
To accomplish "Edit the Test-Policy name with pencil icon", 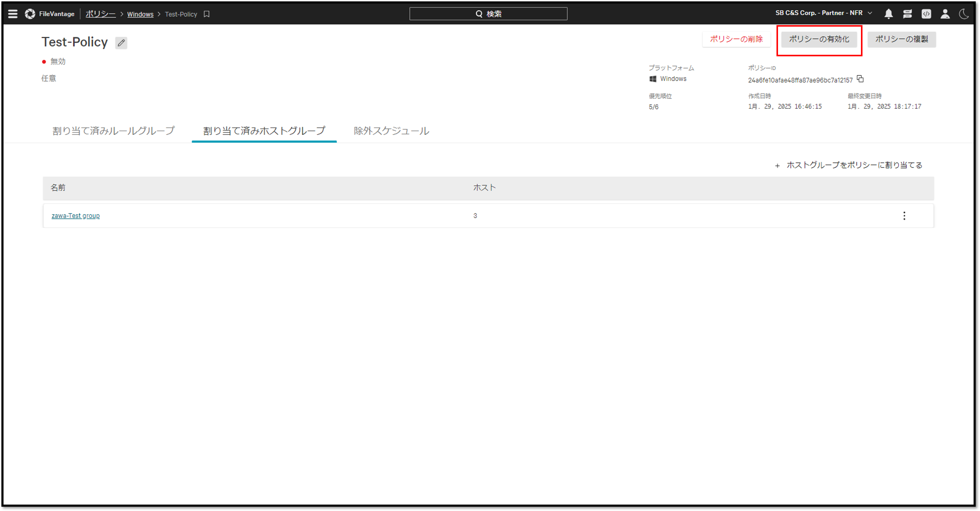I will (121, 43).
